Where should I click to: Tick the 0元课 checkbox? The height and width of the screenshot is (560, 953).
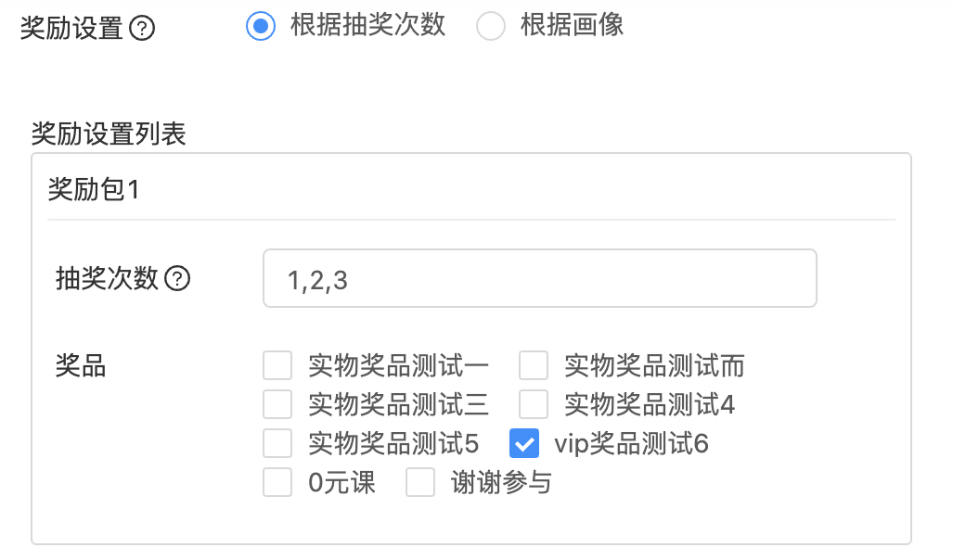coord(277,483)
